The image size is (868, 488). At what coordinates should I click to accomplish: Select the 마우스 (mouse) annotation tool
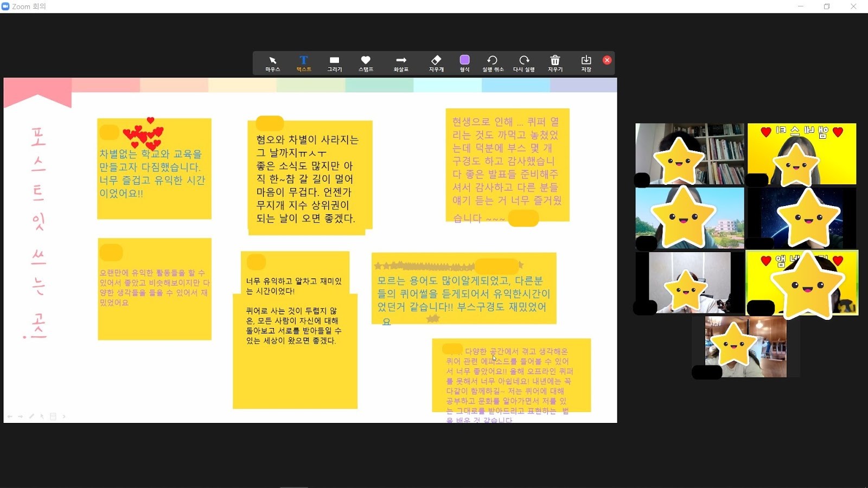[272, 63]
